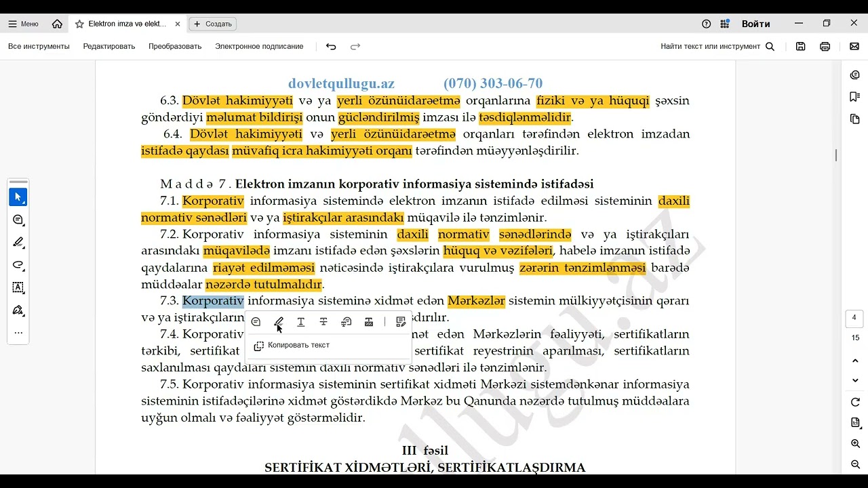The width and height of the screenshot is (868, 488).
Task: Highlight selected text from the floating toolbar
Action: (279, 322)
